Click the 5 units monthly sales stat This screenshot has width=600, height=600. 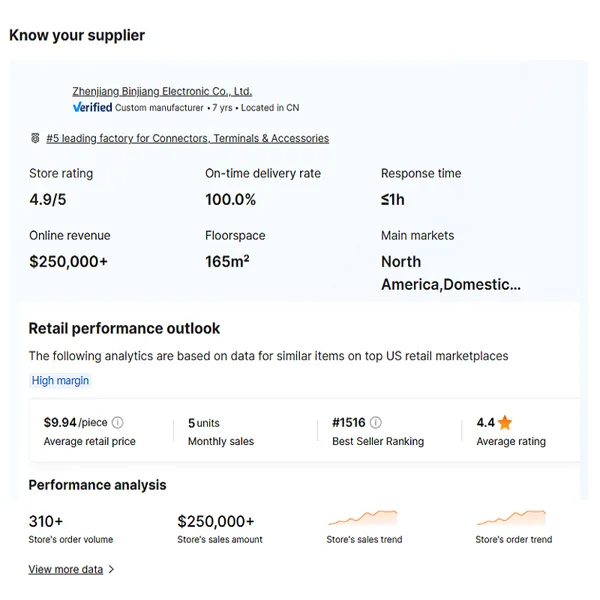(204, 423)
